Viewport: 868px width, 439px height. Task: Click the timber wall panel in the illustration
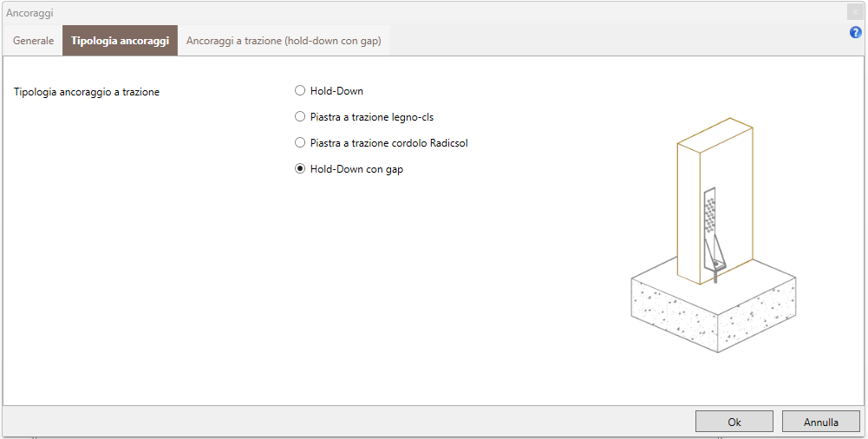(715, 201)
